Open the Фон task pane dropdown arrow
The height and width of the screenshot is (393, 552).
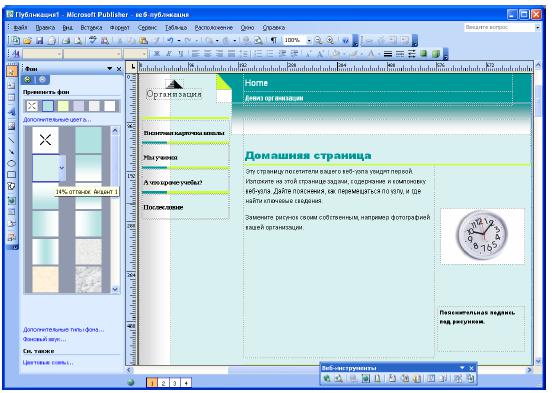click(x=110, y=68)
